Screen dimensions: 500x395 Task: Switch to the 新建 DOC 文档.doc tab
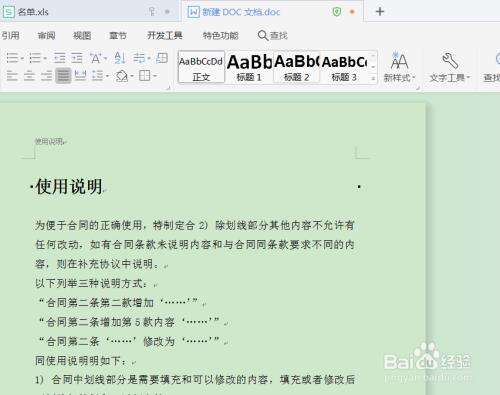point(273,12)
